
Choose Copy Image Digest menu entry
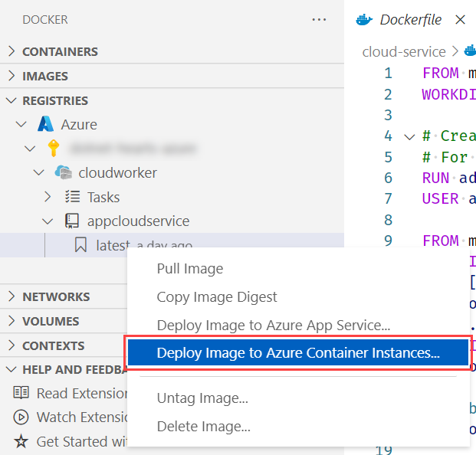[x=298, y=296]
